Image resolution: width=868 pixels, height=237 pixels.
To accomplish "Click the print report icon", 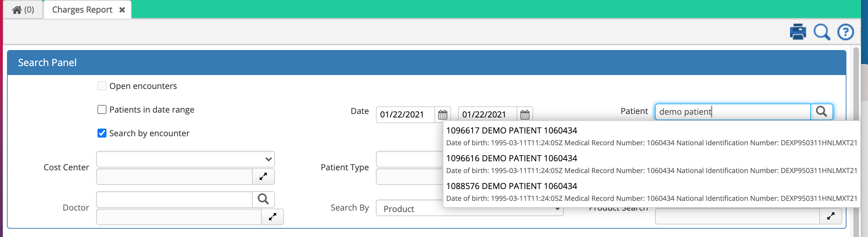I will click(798, 32).
